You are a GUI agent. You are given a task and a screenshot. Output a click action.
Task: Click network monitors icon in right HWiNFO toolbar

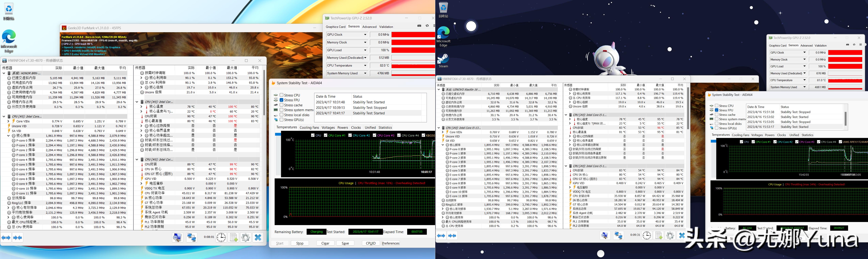click(618, 235)
